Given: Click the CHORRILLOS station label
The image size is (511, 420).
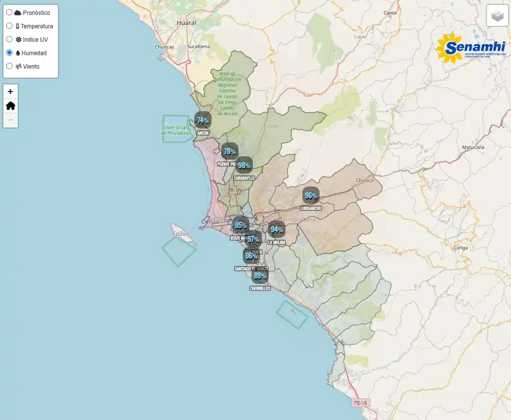Looking at the screenshot, I should (x=260, y=288).
